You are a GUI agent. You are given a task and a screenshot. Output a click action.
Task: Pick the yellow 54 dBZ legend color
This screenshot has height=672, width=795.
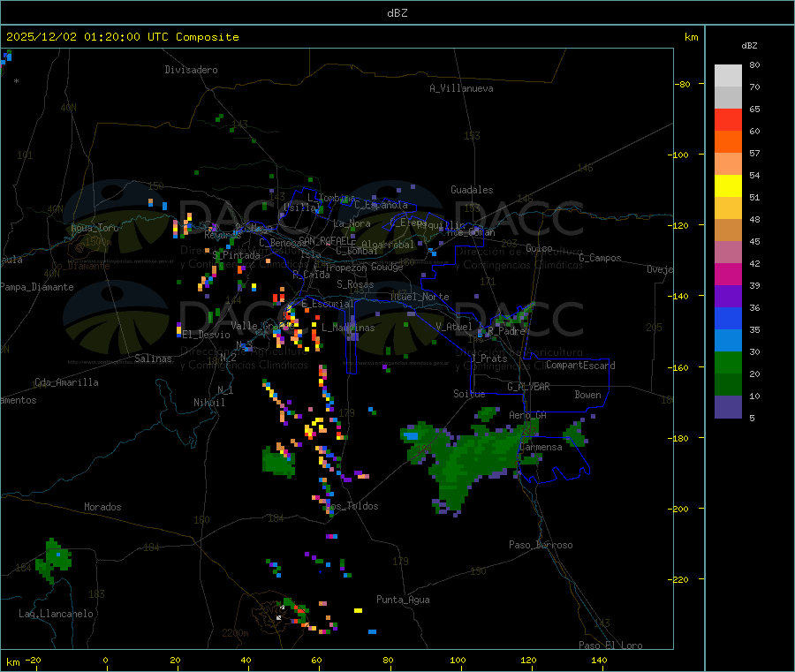(728, 186)
